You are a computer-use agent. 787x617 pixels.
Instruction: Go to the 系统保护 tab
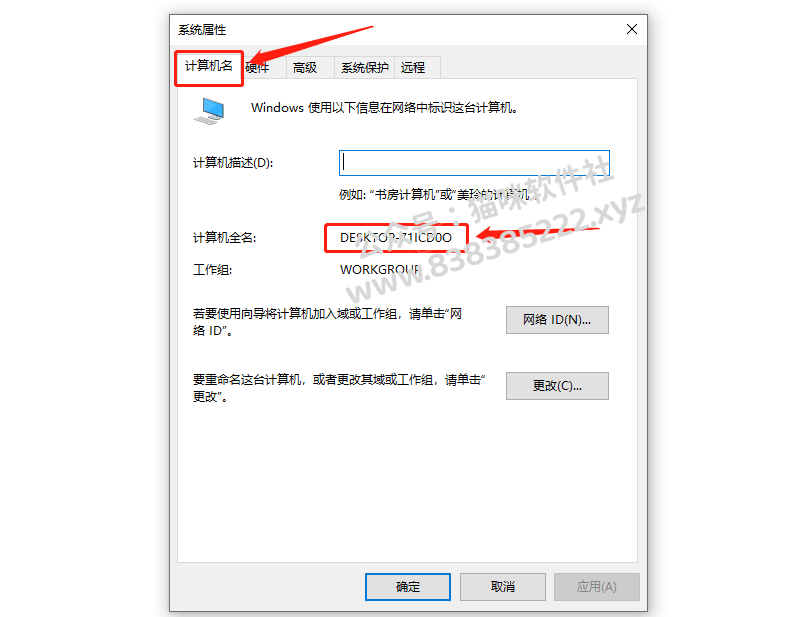(364, 67)
